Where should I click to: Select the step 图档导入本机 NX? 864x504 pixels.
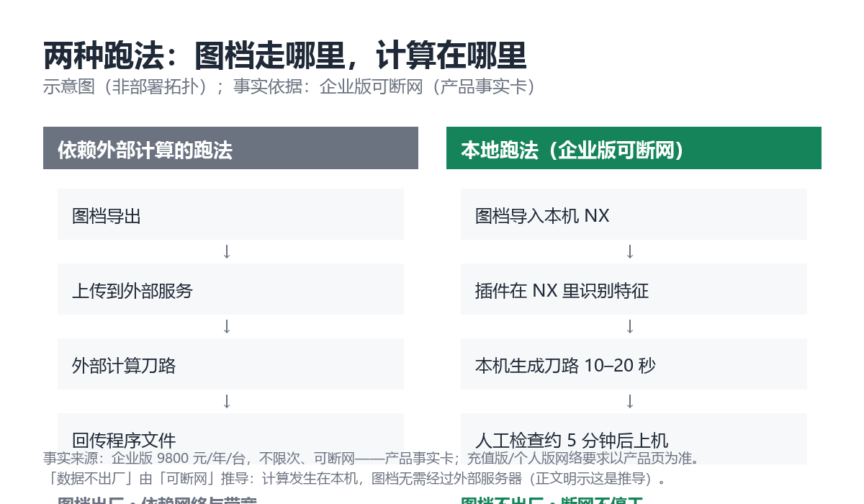(x=634, y=215)
